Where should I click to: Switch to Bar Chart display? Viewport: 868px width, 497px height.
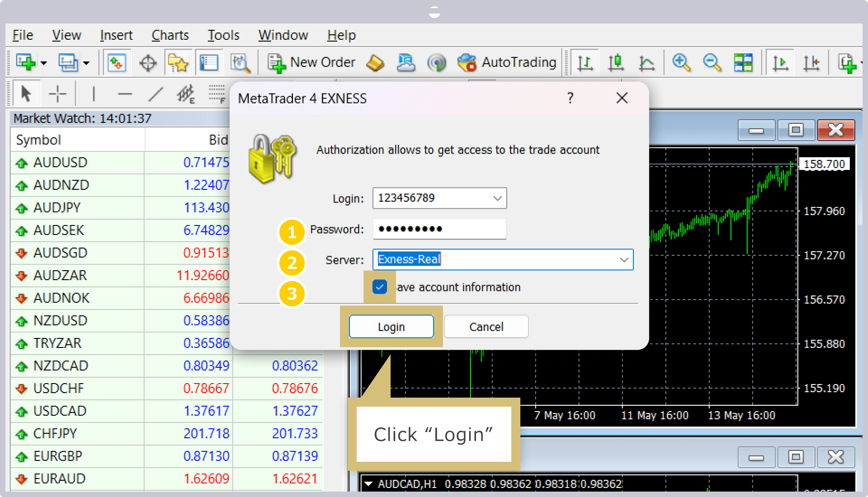point(585,63)
